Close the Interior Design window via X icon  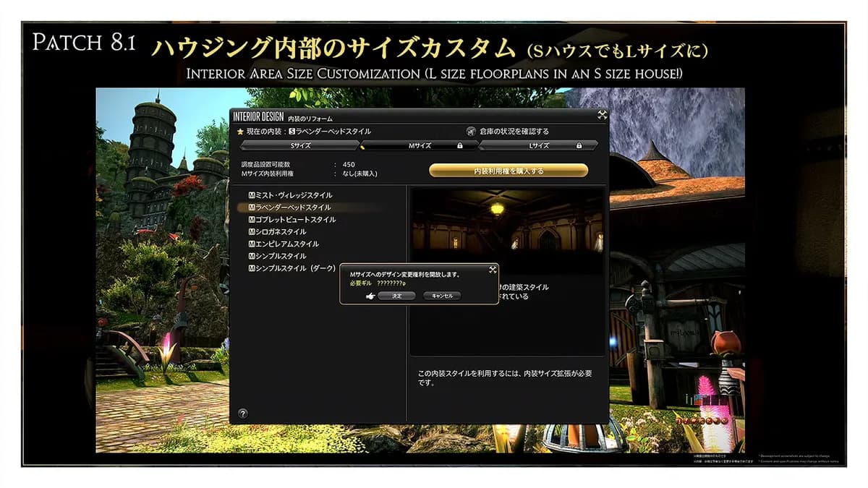[x=602, y=115]
